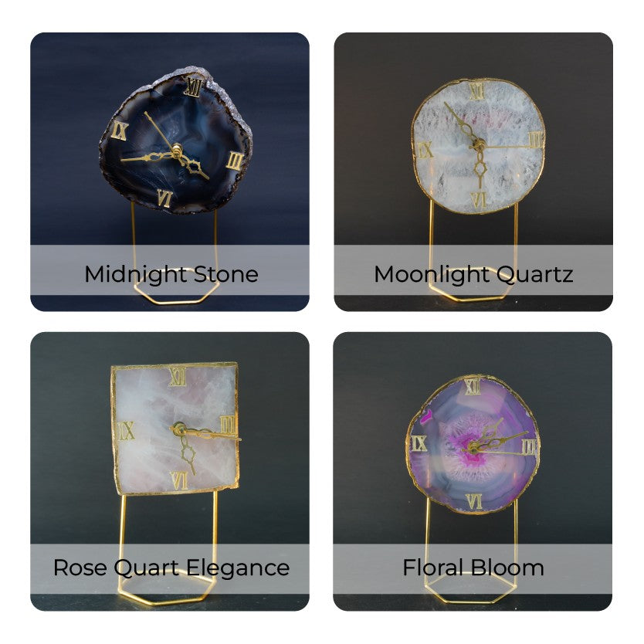The height and width of the screenshot is (644, 644).
Task: Click the Moonlight Quartz label text
Action: tap(473, 275)
